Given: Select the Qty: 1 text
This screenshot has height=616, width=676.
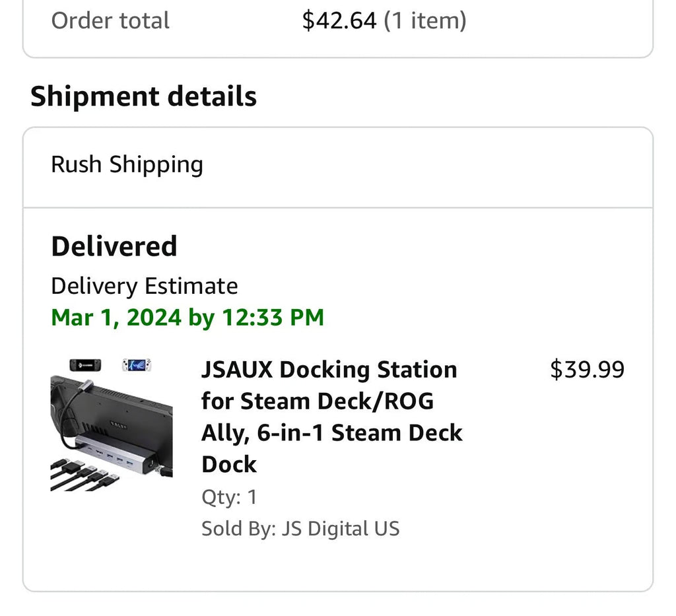Looking at the screenshot, I should (x=229, y=497).
